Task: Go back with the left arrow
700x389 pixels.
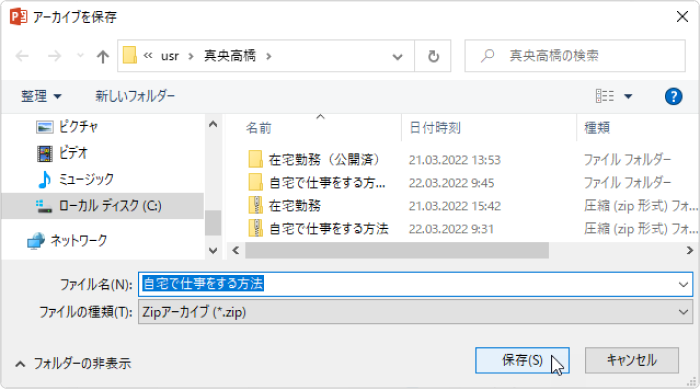Action: point(22,56)
